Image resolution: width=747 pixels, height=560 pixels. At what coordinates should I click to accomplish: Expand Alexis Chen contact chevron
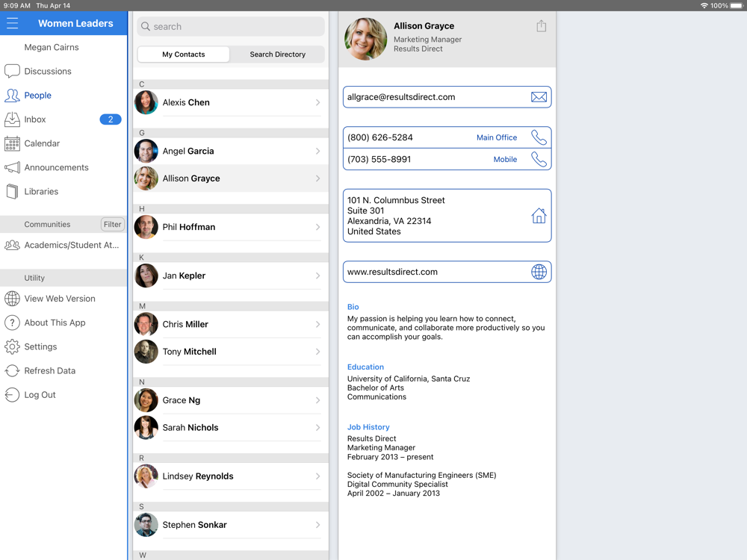pyautogui.click(x=317, y=102)
